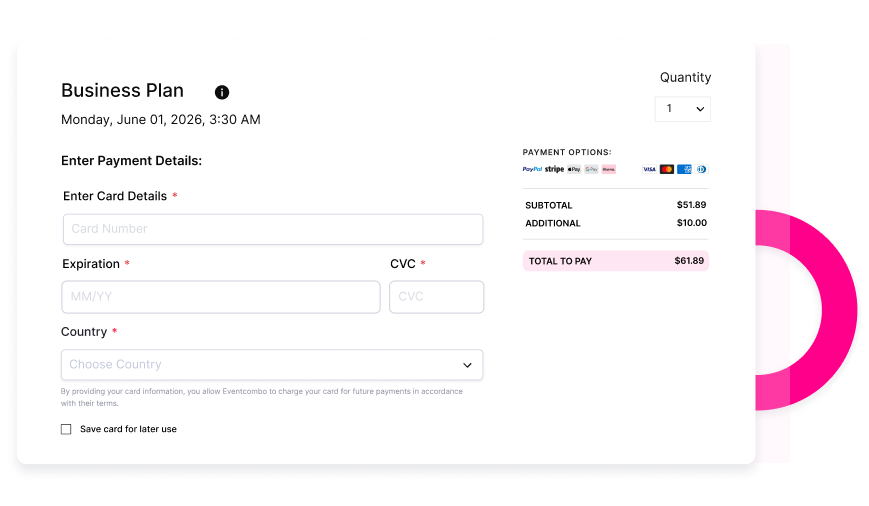Click the chevron arrow in the Country field
The image size is (869, 506).
click(467, 365)
